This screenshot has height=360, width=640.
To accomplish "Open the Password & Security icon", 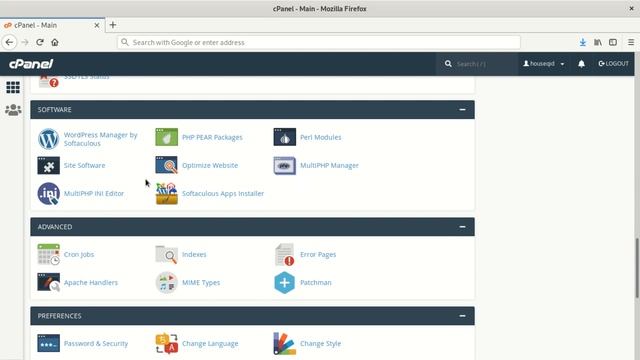I will point(49,343).
